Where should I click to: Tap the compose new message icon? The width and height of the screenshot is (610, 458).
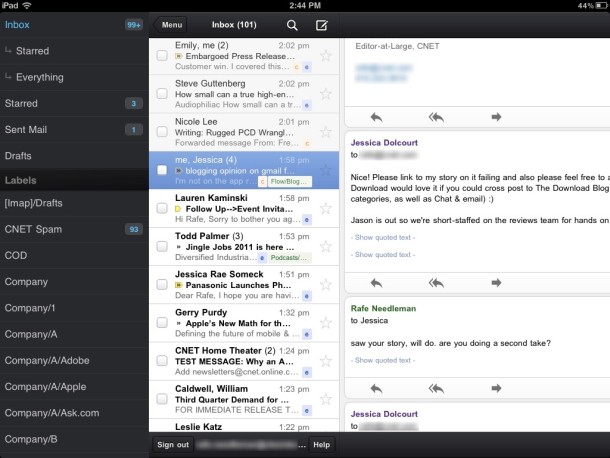(321, 24)
